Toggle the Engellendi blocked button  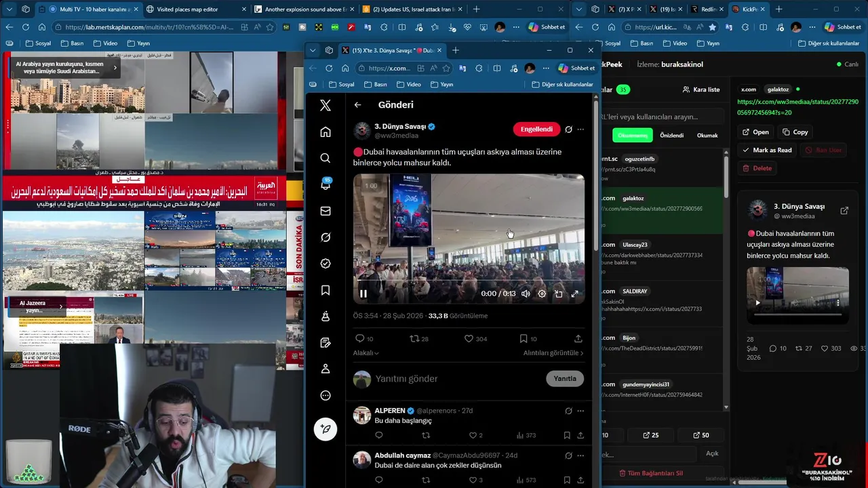coord(536,129)
